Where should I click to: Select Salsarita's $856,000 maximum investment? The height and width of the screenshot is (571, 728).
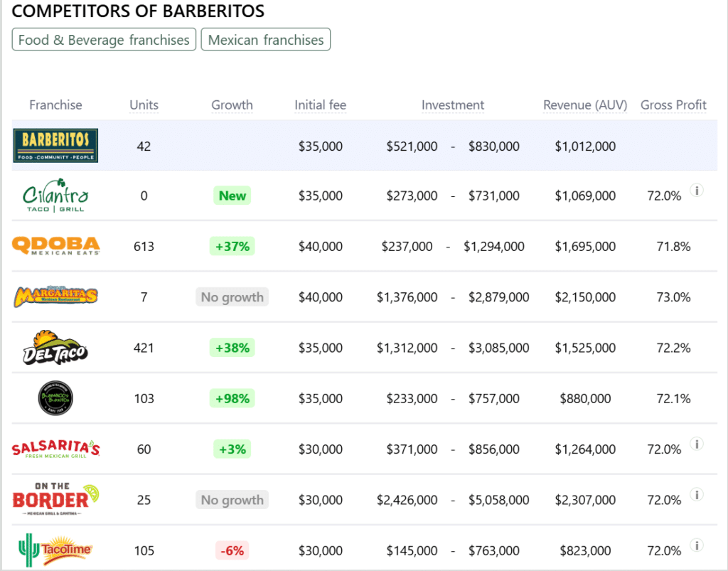pyautogui.click(x=494, y=449)
